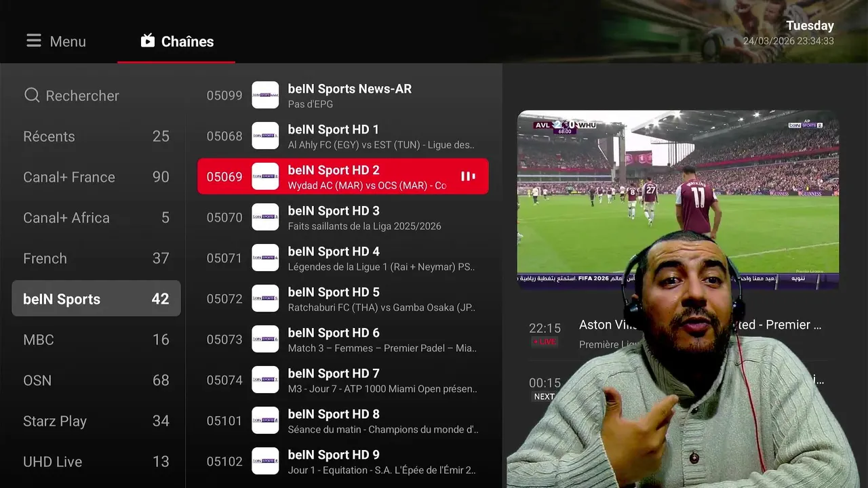The image size is (868, 488).
Task: Select the beIN Sports category
Action: (96, 299)
